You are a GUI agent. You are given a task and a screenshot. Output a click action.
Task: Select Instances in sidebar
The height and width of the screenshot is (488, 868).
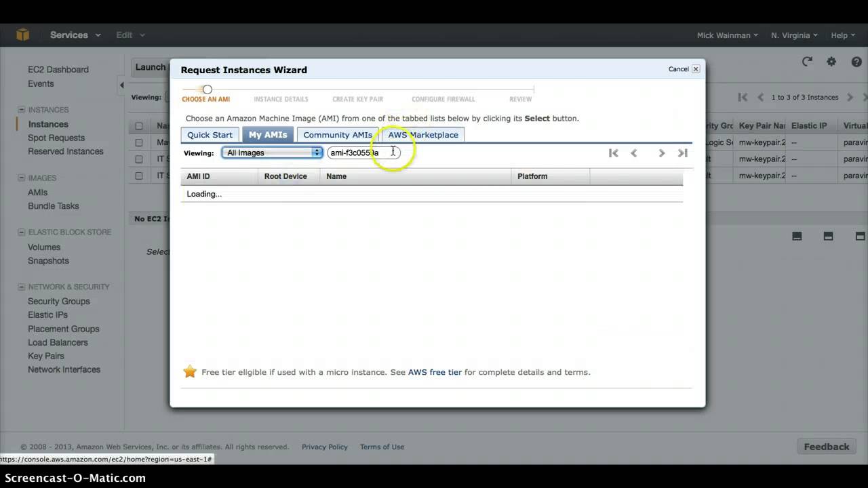48,124
